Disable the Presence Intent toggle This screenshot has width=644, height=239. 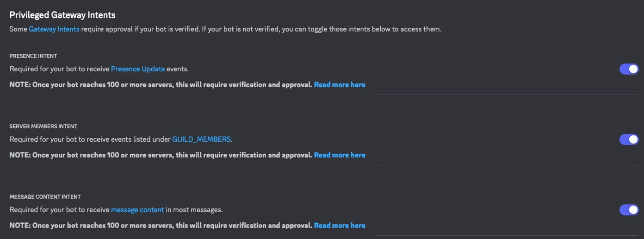click(x=629, y=69)
